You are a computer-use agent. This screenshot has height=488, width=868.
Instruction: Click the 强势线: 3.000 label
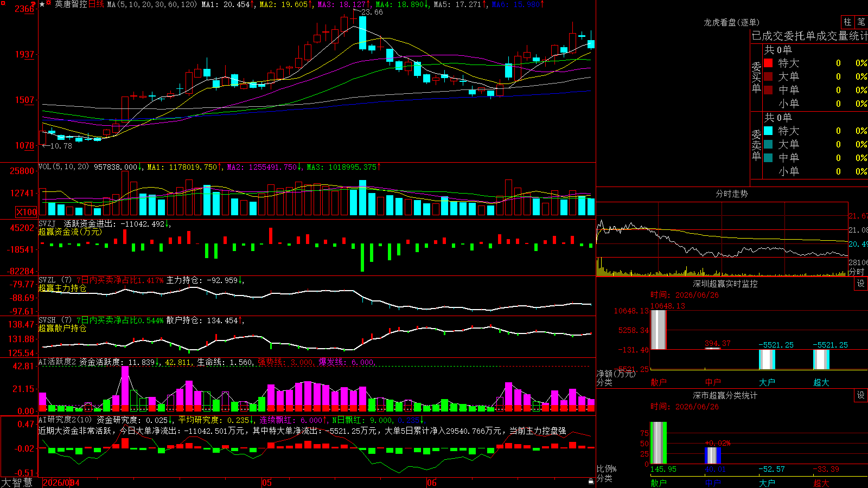point(285,362)
